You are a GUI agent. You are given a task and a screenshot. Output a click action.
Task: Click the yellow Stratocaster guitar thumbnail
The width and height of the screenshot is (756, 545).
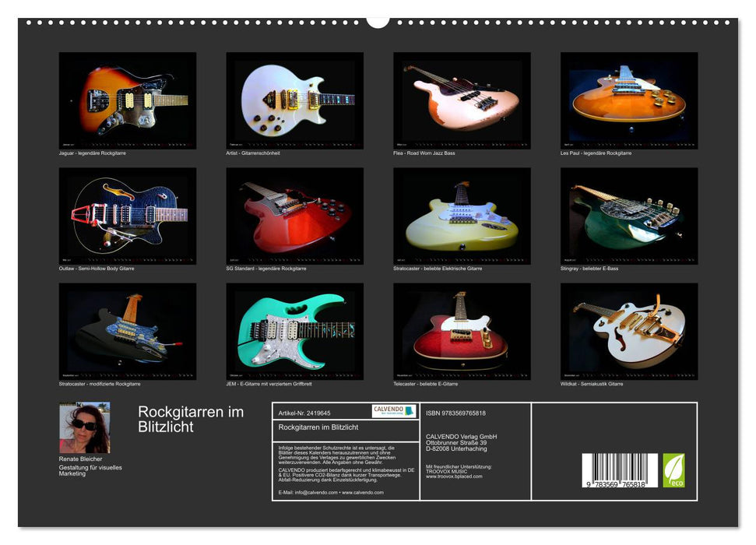462,216
